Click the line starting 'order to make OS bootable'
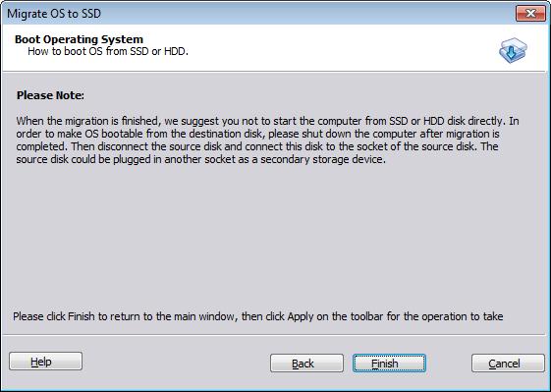The width and height of the screenshot is (551, 392). click(x=257, y=134)
